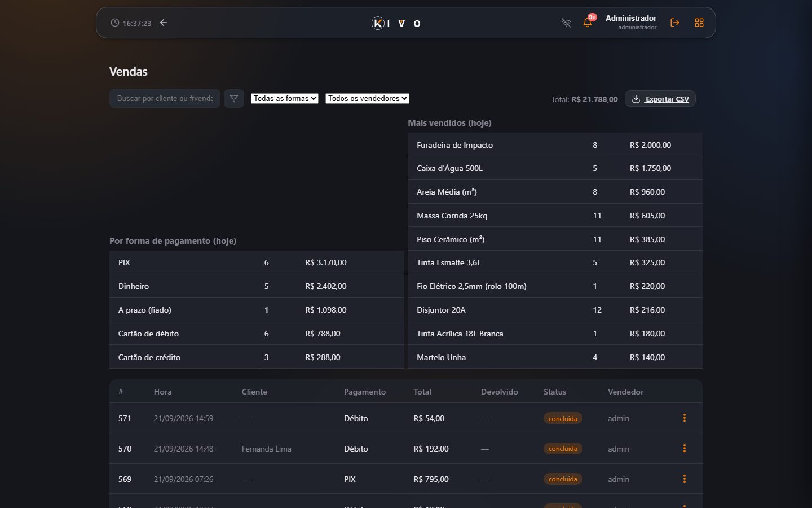Click 'Martelo Unha' product row
812x508 pixels.
[x=555, y=357]
